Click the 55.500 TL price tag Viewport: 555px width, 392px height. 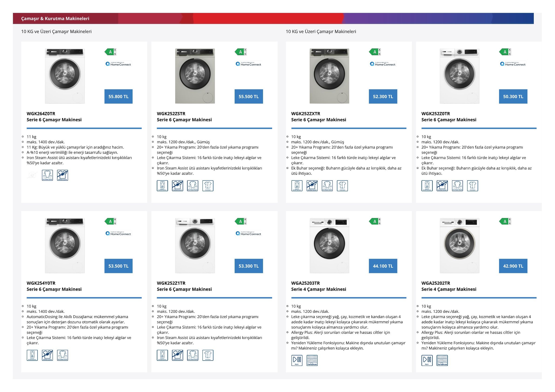(249, 96)
